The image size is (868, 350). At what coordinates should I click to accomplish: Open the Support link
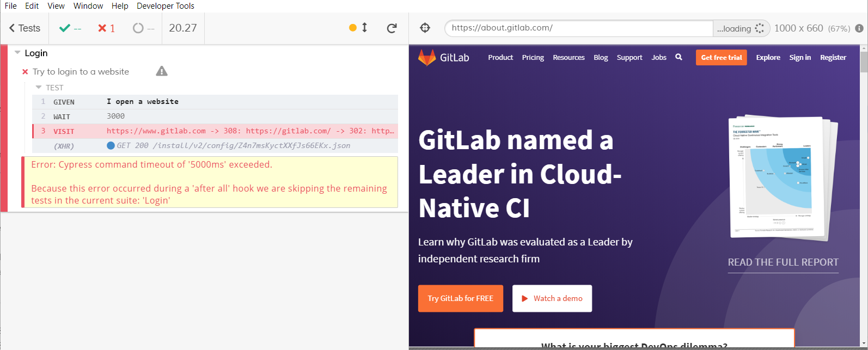[x=629, y=58]
